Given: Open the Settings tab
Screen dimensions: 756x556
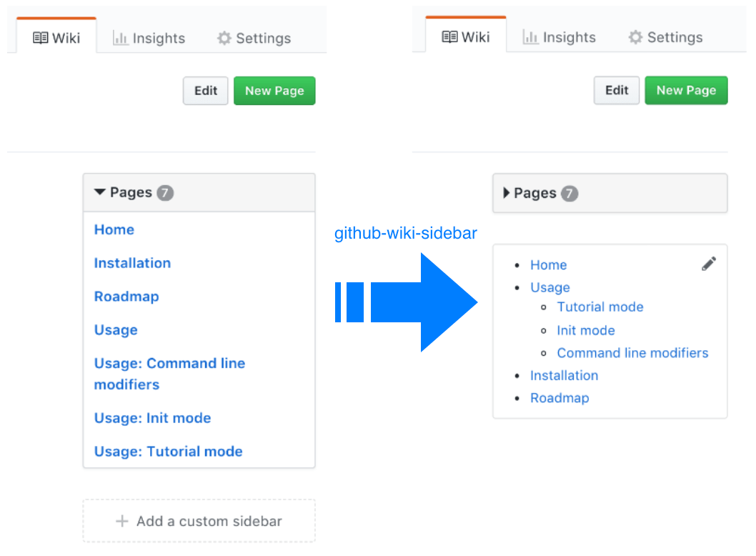Looking at the screenshot, I should (254, 39).
